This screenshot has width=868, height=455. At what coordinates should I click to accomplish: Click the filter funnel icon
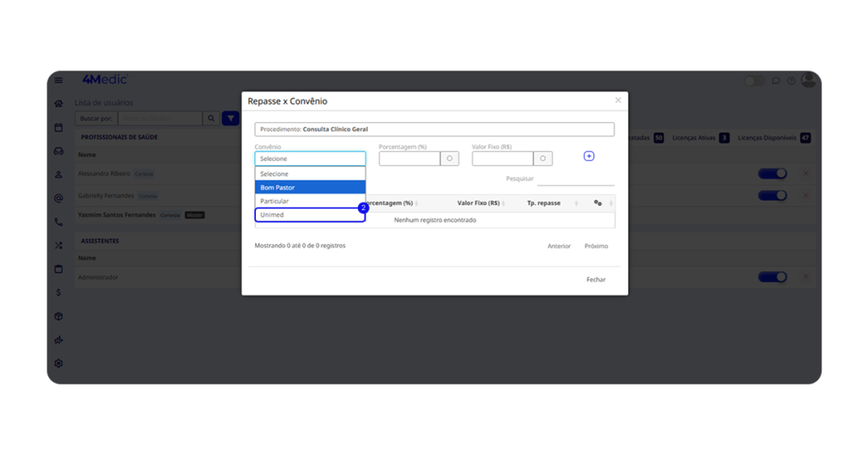(231, 119)
